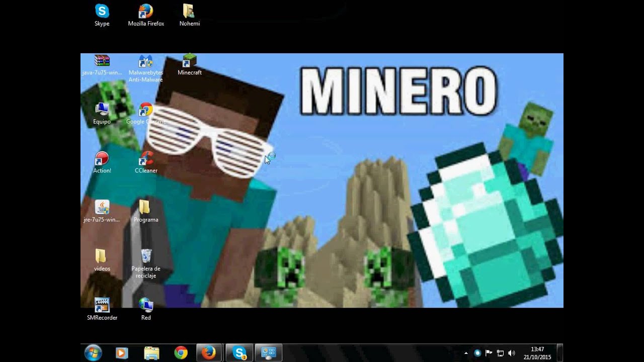
Task: Open the Red network icon
Action: pos(146,309)
